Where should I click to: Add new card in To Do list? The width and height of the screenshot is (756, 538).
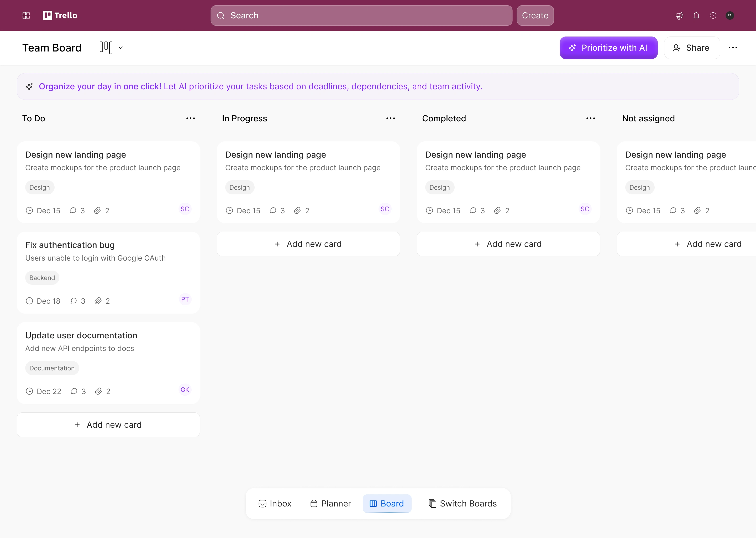tap(108, 425)
